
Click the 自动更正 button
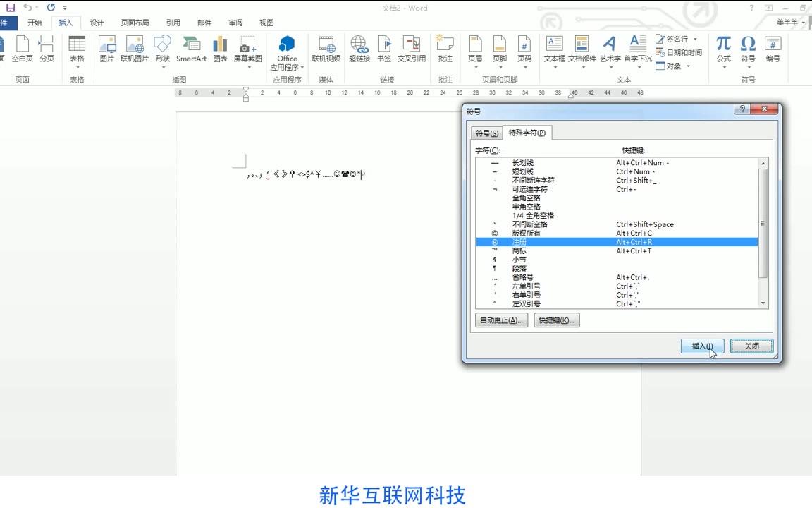coord(500,320)
